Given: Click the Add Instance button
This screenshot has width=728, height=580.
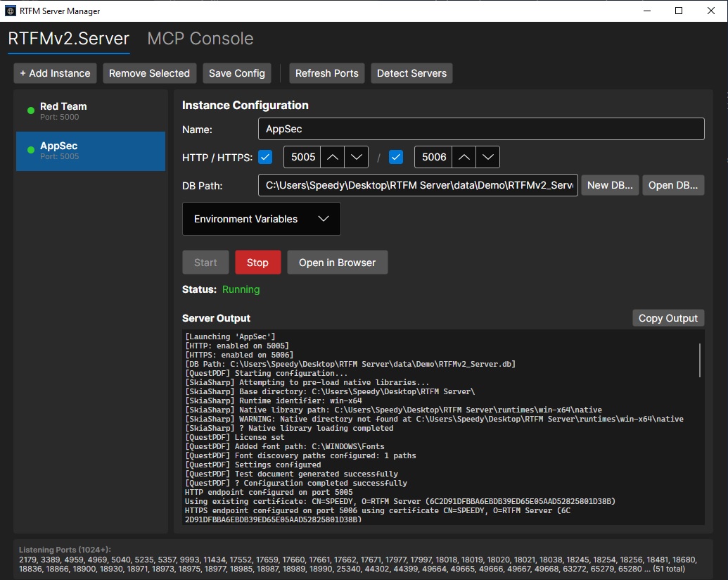Looking at the screenshot, I should click(56, 73).
